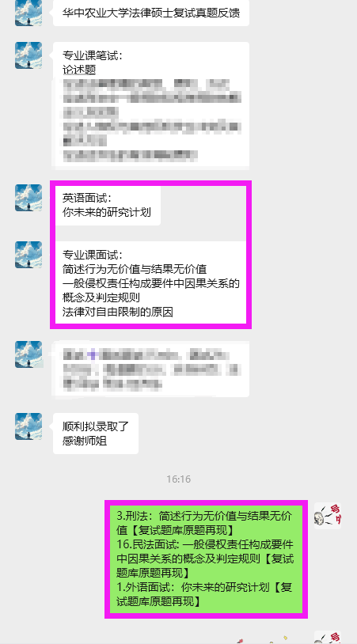
Task: Select the 专业课笔试 论述题 message bubble
Action: pyautogui.click(x=151, y=105)
